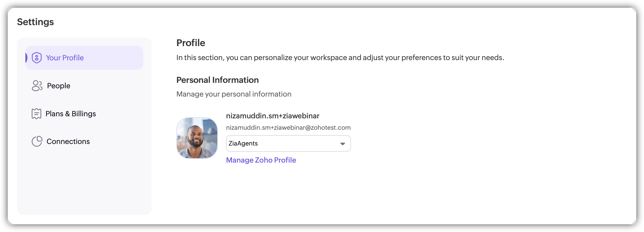Click the ZiaAgents text in combo box
The image size is (644, 232).
[x=243, y=143]
